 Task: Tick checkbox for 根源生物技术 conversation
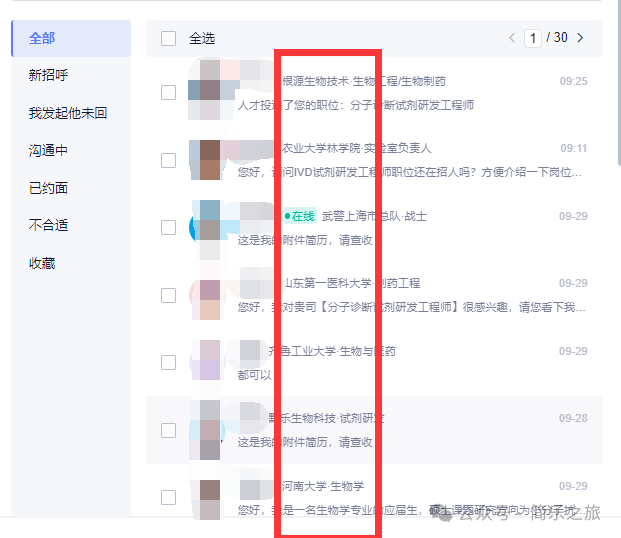tap(168, 92)
